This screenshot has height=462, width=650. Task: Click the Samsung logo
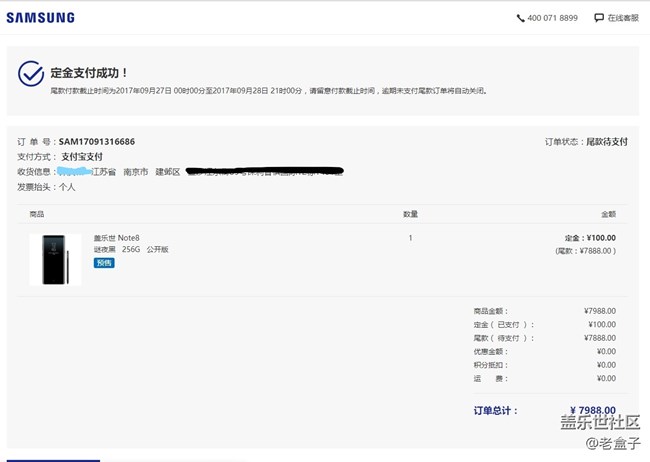(x=41, y=17)
